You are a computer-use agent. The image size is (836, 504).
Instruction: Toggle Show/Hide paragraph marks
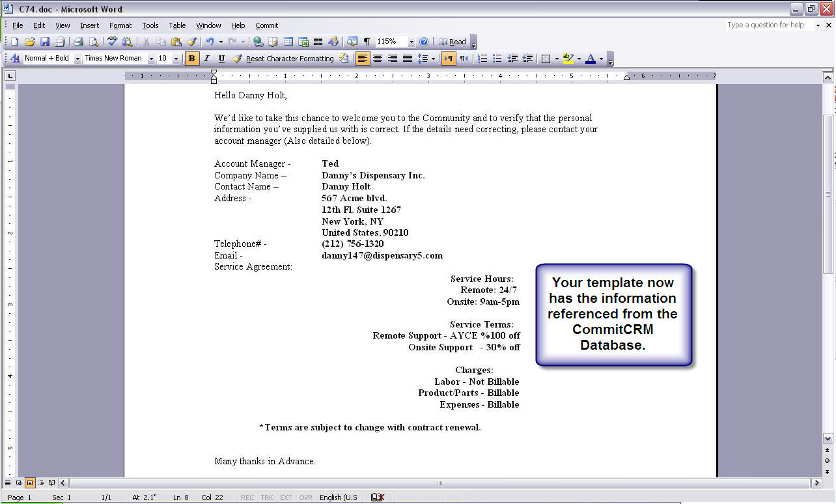tap(367, 42)
